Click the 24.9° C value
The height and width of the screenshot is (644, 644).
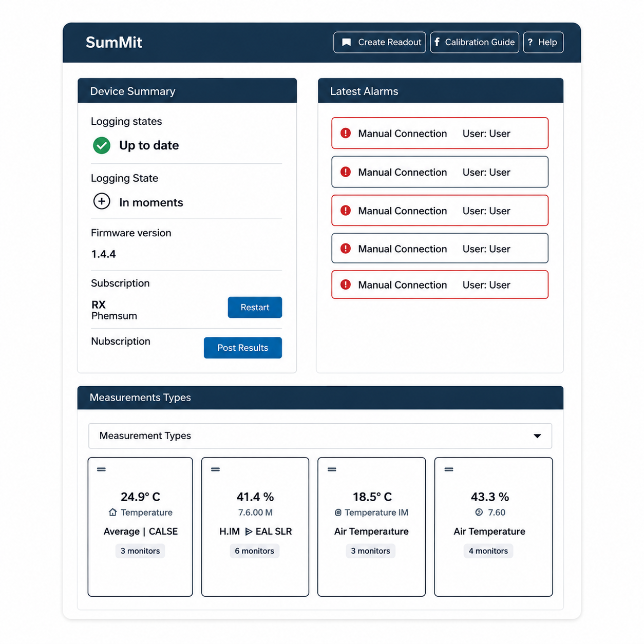click(x=140, y=497)
